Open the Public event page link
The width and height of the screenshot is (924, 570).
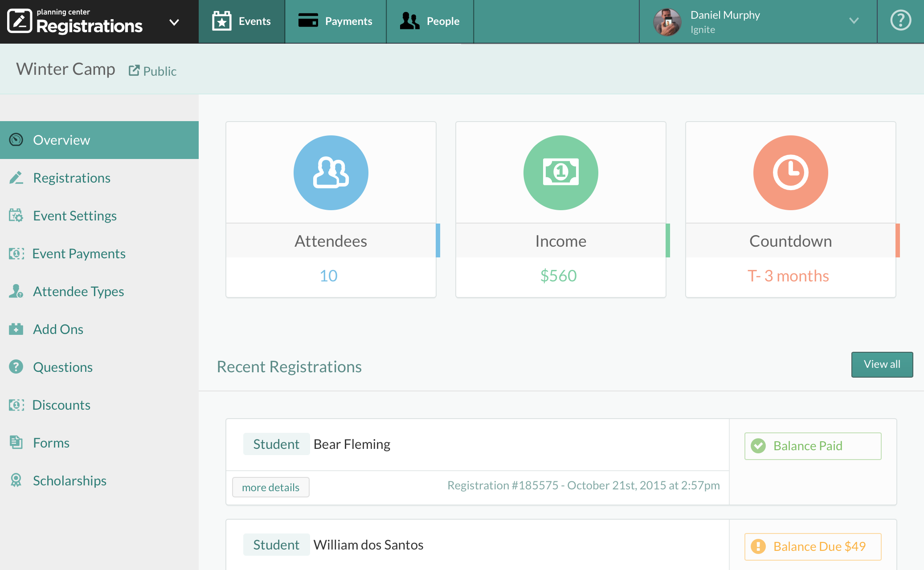click(153, 71)
